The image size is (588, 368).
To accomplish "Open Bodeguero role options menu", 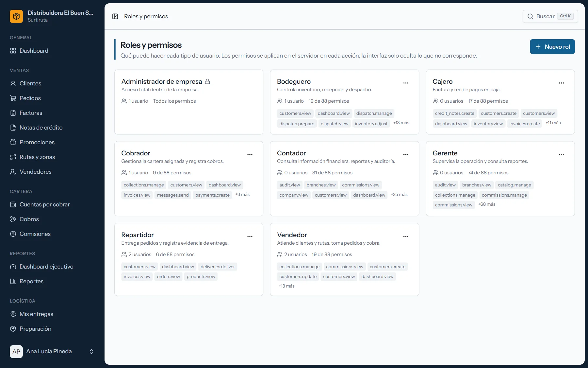I will [406, 83].
